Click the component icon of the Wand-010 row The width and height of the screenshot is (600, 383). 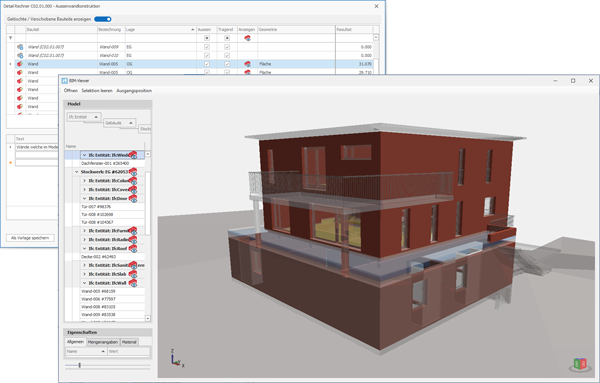(20, 55)
